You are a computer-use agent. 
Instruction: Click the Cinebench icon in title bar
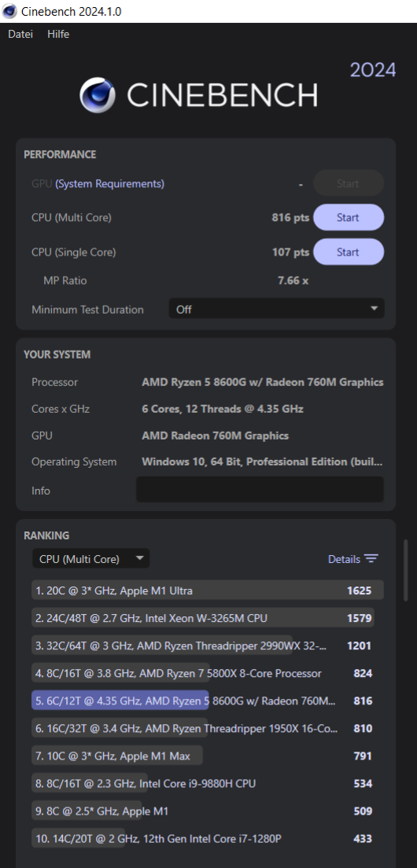click(9, 10)
